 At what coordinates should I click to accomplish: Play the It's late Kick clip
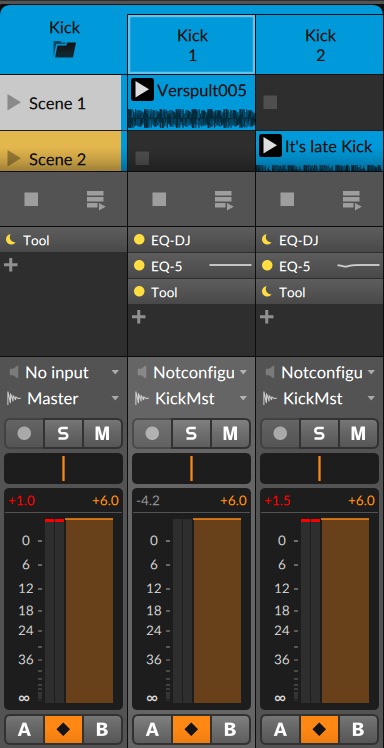coord(270,145)
